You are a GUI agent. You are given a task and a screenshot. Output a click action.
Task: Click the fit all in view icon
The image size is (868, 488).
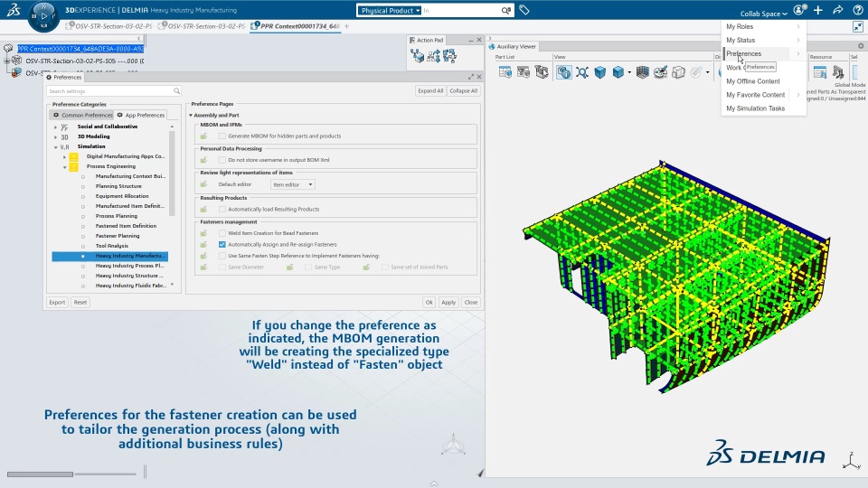pyautogui.click(x=581, y=72)
